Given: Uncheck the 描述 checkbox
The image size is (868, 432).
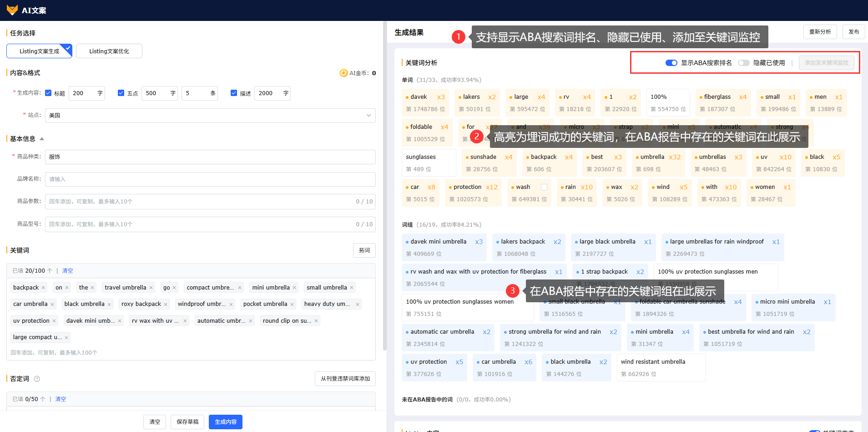Looking at the screenshot, I should tap(234, 93).
